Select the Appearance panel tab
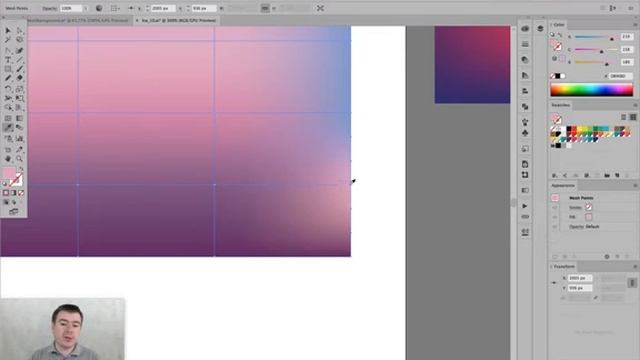640x360 pixels. (x=563, y=186)
